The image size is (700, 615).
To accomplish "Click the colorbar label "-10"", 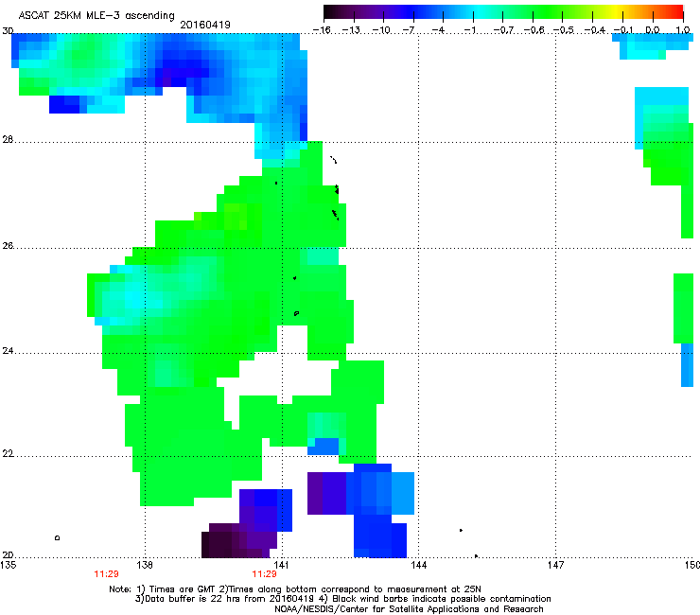I will [x=381, y=30].
